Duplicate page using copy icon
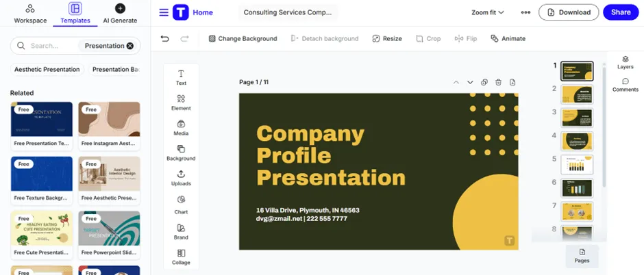This screenshot has width=644, height=275. click(484, 82)
